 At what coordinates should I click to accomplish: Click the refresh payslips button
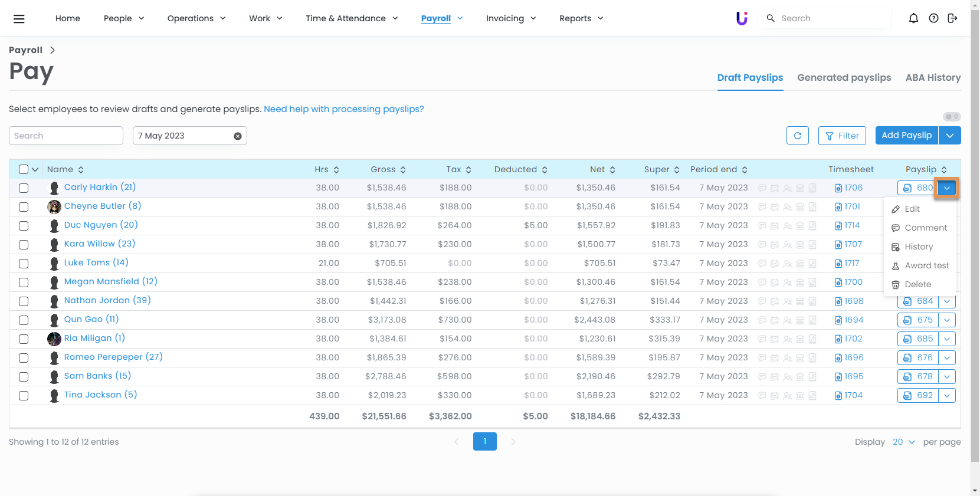[x=797, y=136]
